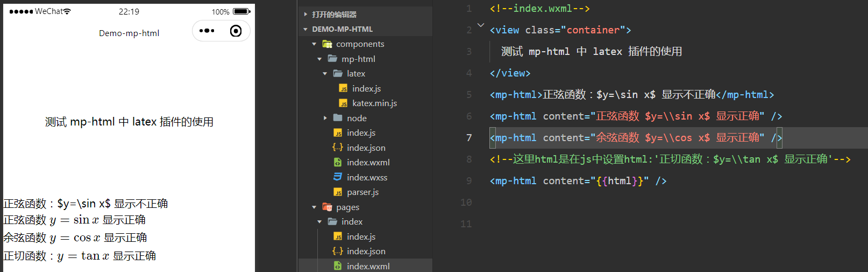Fold the view block at line 2
868x272 pixels.
[481, 25]
